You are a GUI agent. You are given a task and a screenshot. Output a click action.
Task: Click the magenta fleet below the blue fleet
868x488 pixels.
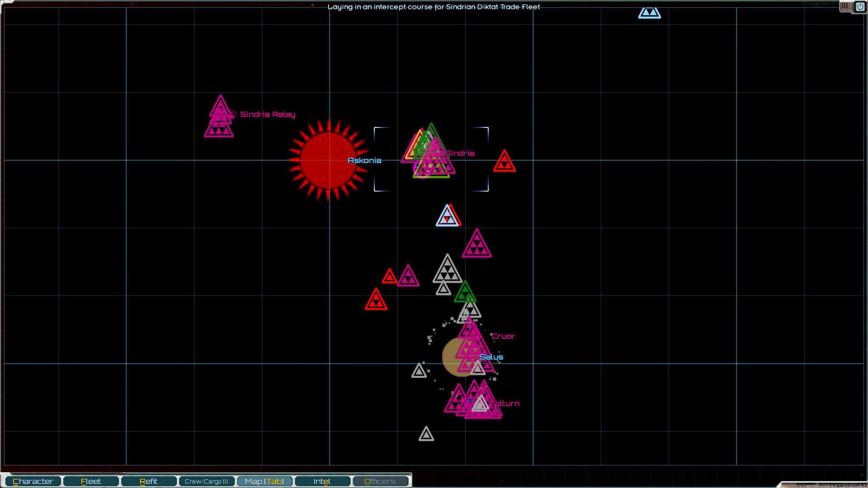point(476,245)
